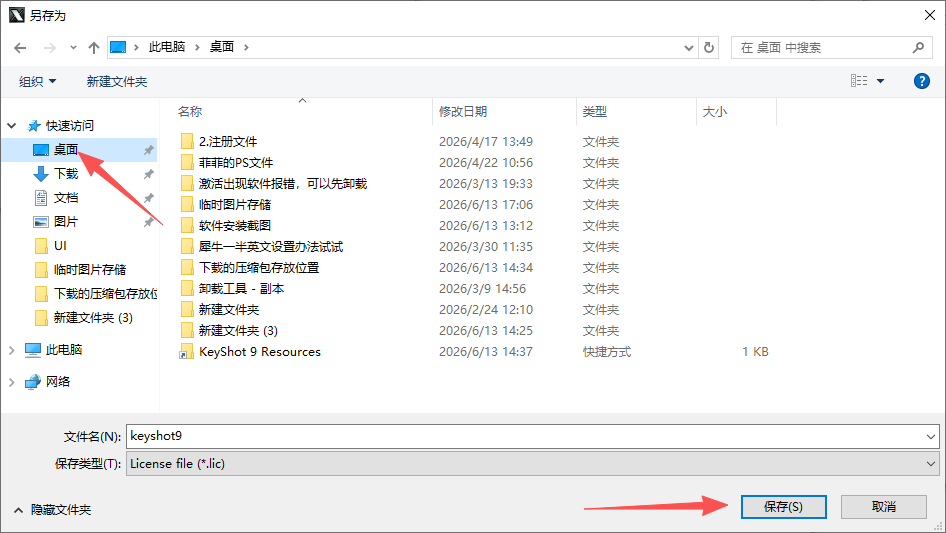Open the view options dropdown arrow
The width and height of the screenshot is (946, 533).
click(x=880, y=81)
